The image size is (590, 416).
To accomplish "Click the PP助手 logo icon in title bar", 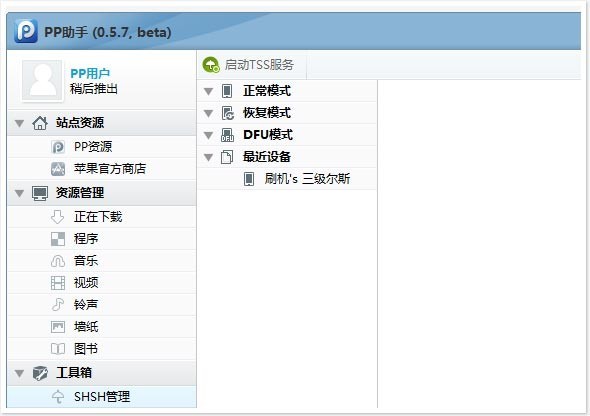I will click(26, 31).
